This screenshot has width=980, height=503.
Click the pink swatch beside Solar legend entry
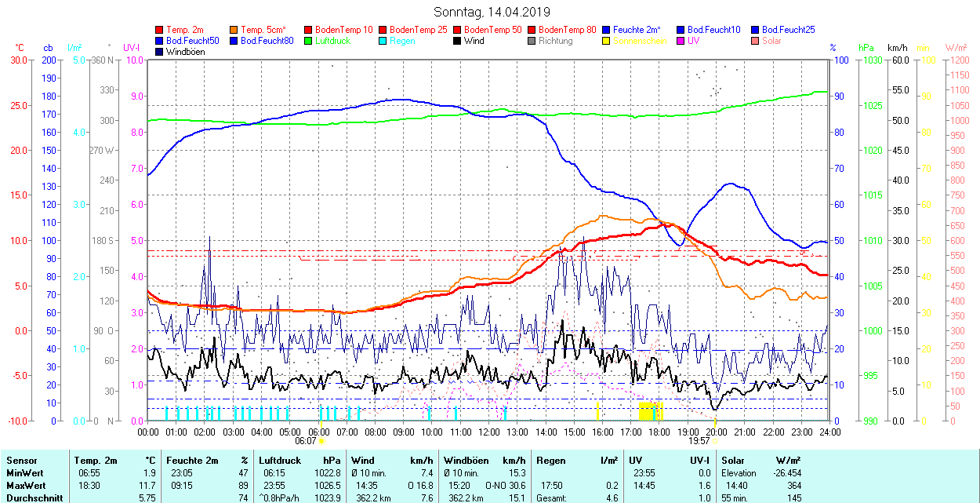(755, 41)
